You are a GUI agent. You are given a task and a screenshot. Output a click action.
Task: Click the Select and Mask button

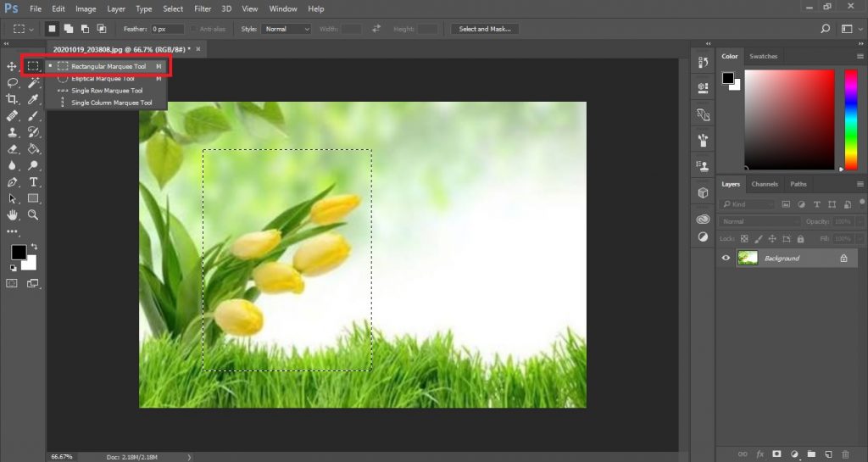click(485, 29)
